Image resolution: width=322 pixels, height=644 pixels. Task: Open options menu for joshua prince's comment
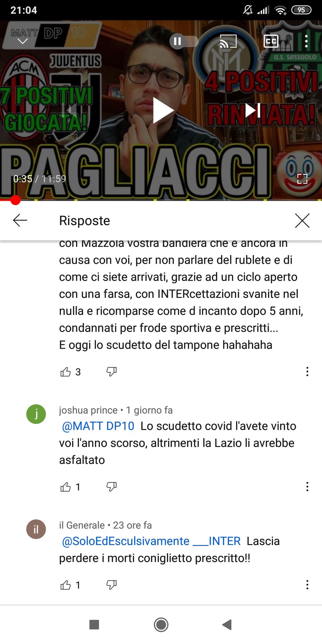click(x=307, y=487)
